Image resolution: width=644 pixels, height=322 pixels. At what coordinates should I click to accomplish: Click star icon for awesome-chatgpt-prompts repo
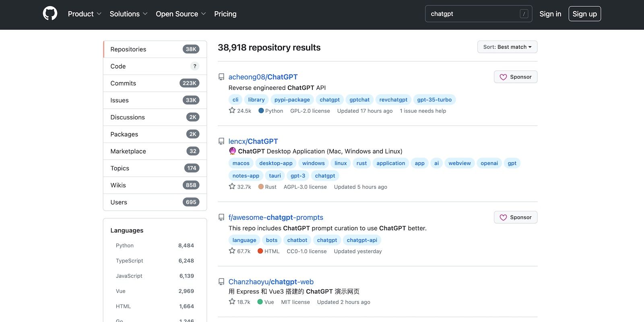(x=232, y=251)
